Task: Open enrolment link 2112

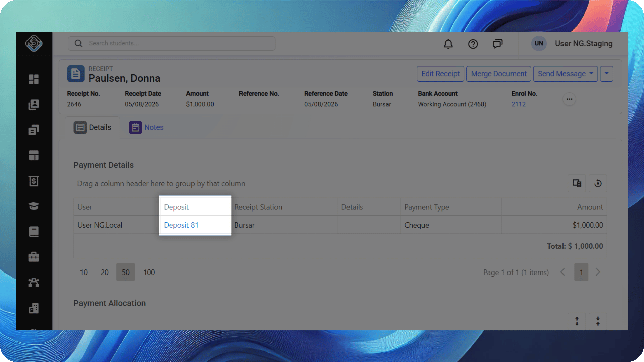Action: tap(519, 104)
